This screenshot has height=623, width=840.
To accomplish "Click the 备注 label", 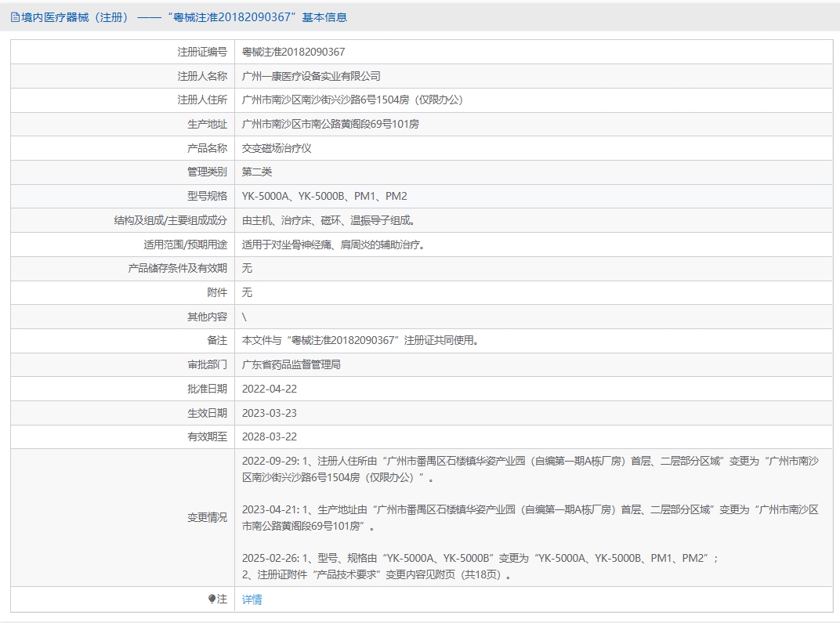I will 217,341.
